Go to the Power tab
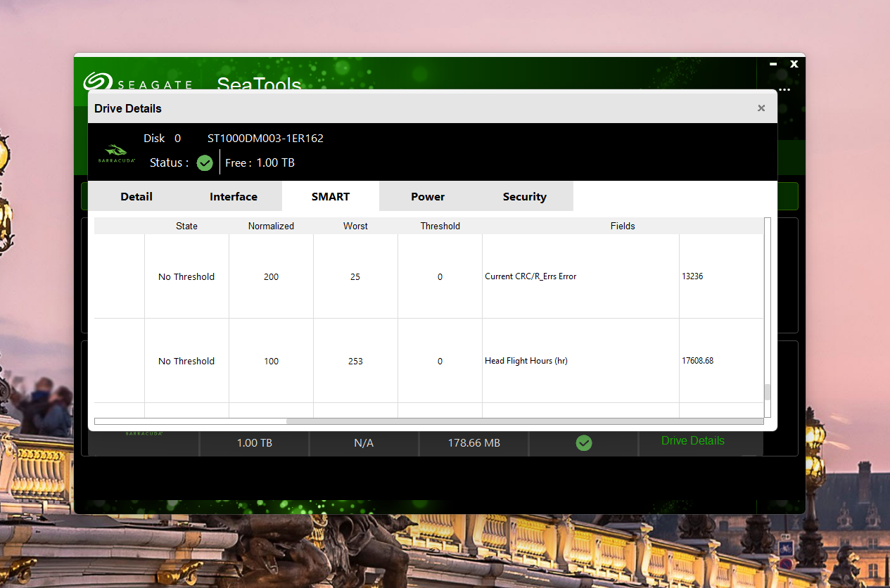 pyautogui.click(x=428, y=197)
